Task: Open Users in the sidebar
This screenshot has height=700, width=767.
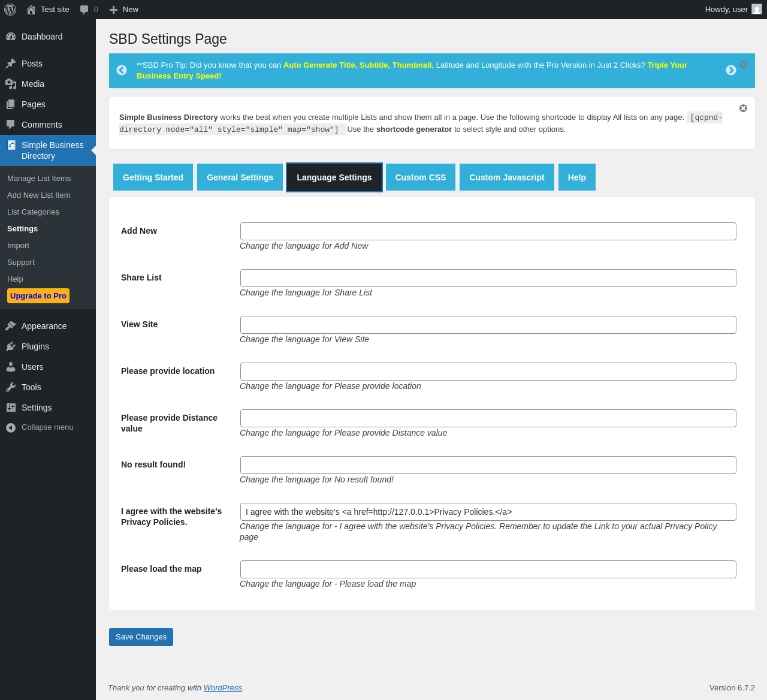Action: click(32, 367)
